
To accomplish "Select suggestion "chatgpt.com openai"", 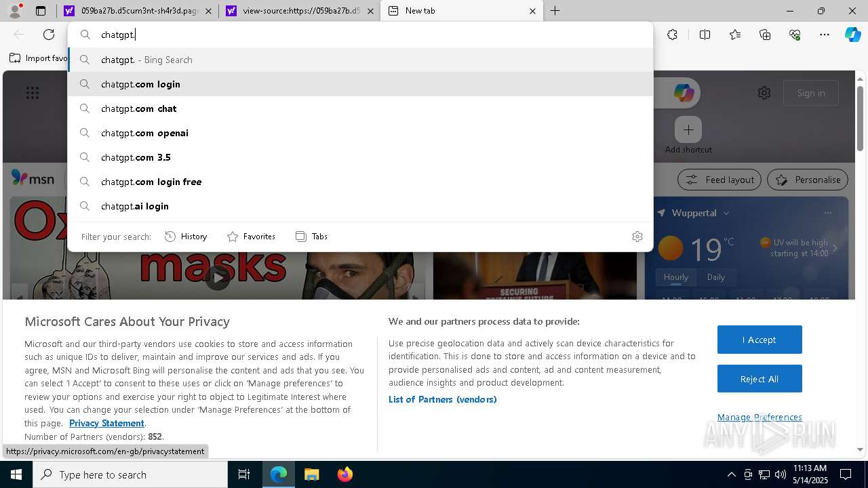I will 360,133.
